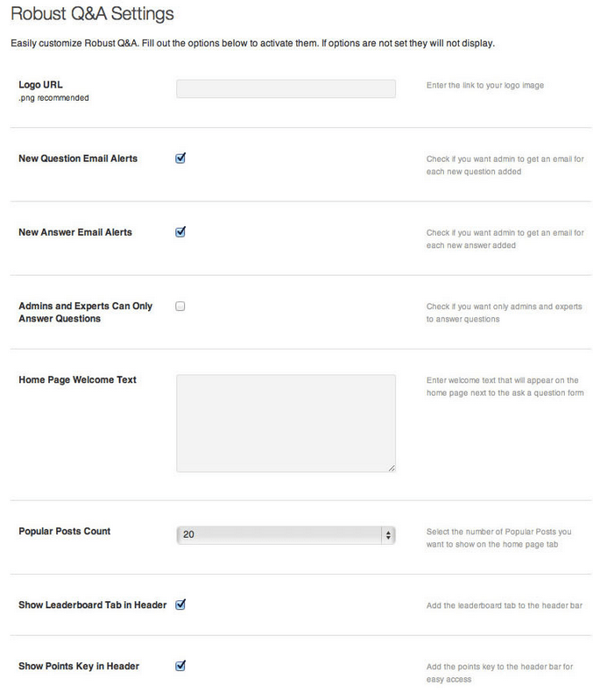Enable Admins and Experts Can Only Answer Questions
This screenshot has height=700, width=593.
pyautogui.click(x=180, y=307)
